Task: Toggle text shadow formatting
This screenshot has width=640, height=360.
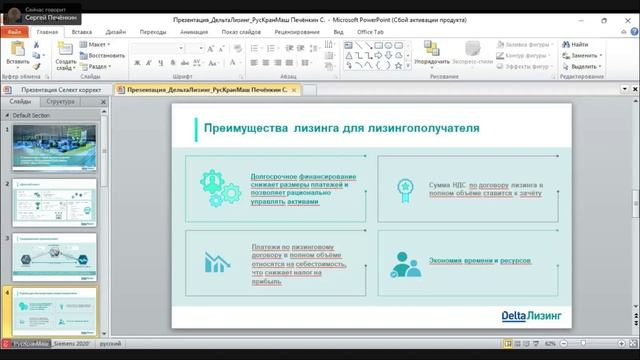Action: (173, 63)
